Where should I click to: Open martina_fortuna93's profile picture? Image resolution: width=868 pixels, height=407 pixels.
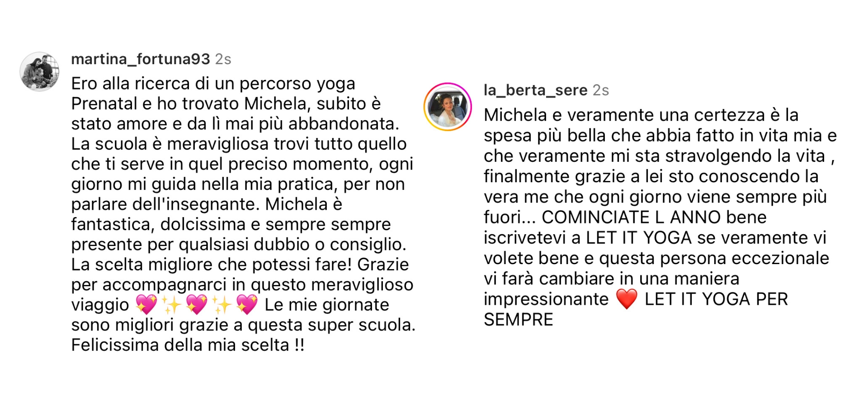point(40,71)
